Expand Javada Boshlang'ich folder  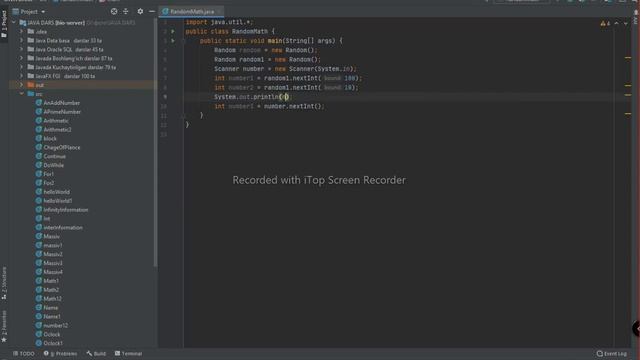(x=22, y=58)
